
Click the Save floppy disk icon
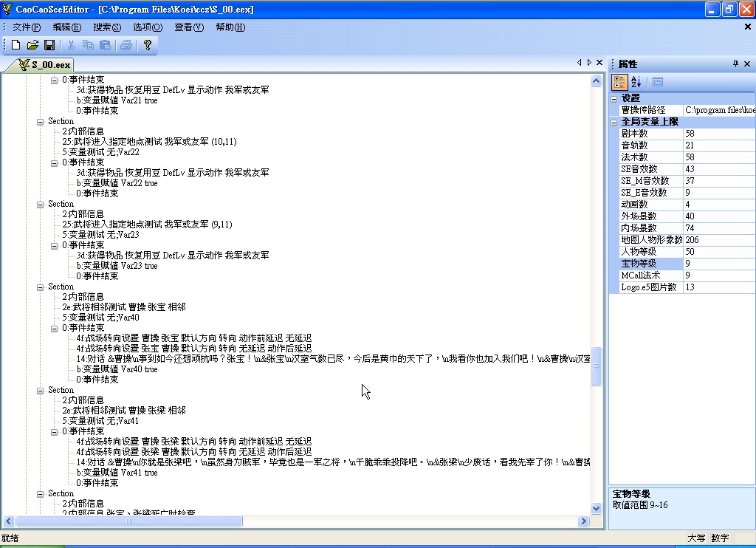coord(49,45)
